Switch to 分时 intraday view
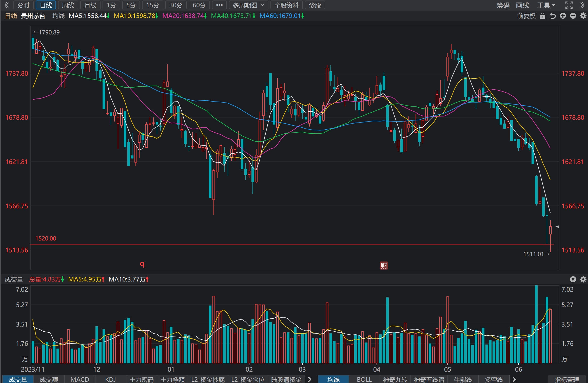Image resolution: width=588 pixels, height=383 pixels. 24,5
